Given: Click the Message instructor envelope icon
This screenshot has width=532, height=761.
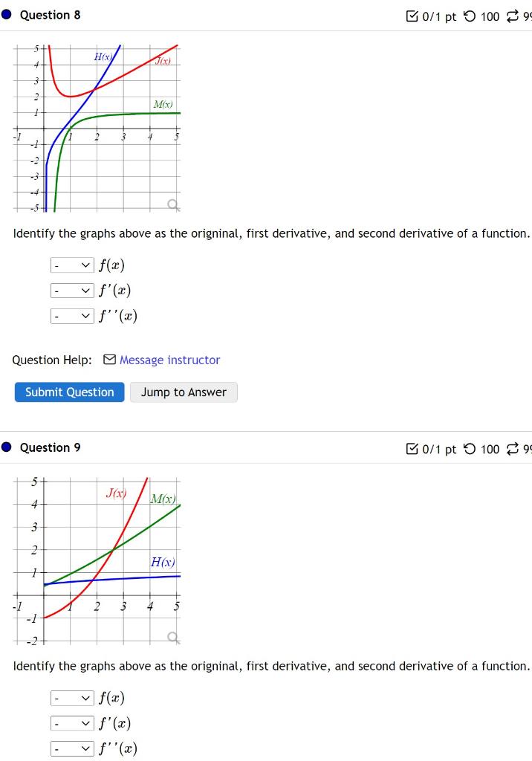Looking at the screenshot, I should (x=108, y=360).
